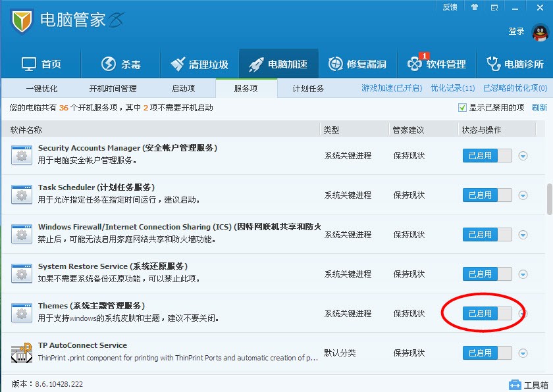
Task: Expand options arrow for TP AutoConnect Service
Action: 523,353
